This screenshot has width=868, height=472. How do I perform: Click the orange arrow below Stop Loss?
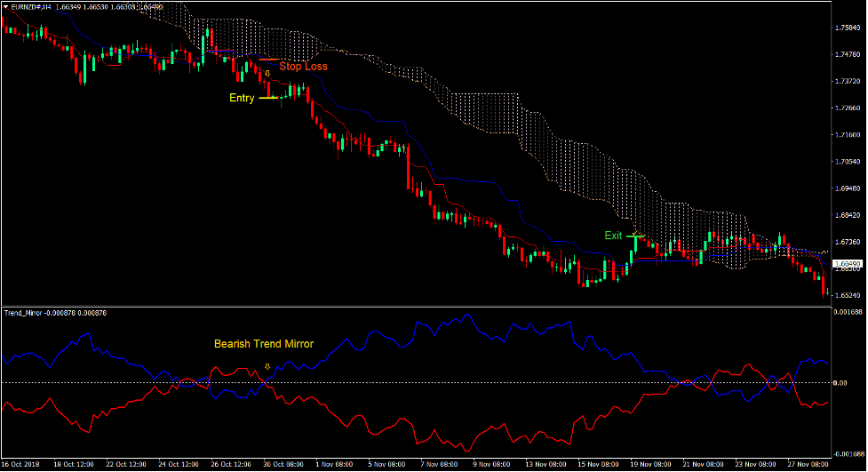(267, 72)
